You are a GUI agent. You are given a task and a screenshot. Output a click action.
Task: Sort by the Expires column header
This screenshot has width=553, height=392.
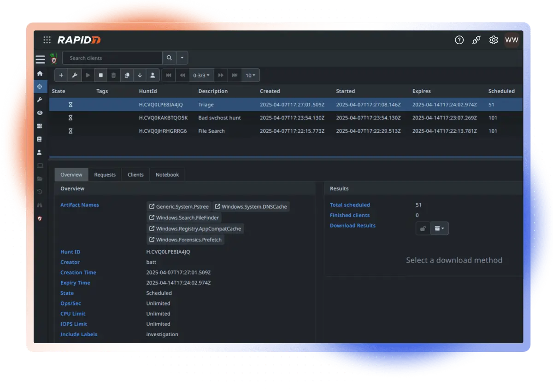pyautogui.click(x=421, y=91)
